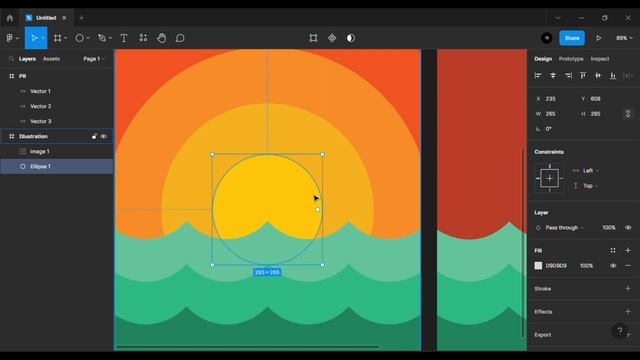640x360 pixels.
Task: Click the ellipse arc handle on canvas
Action: pyautogui.click(x=318, y=210)
